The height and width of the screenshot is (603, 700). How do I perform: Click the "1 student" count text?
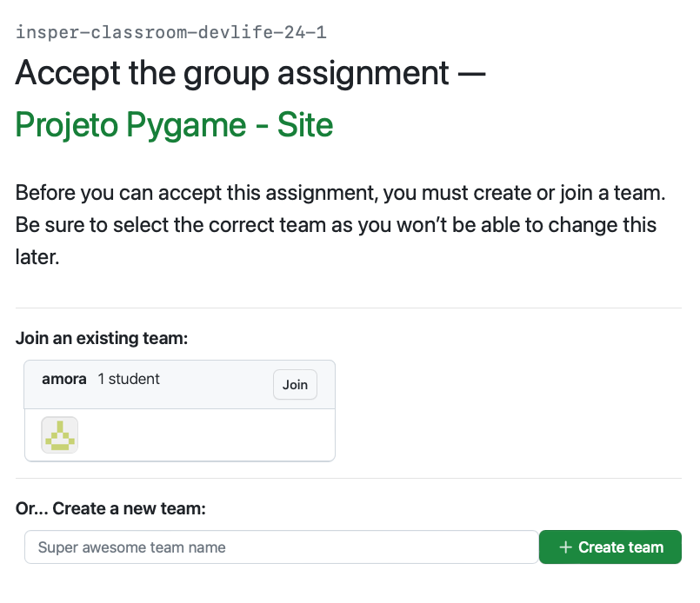tap(129, 380)
